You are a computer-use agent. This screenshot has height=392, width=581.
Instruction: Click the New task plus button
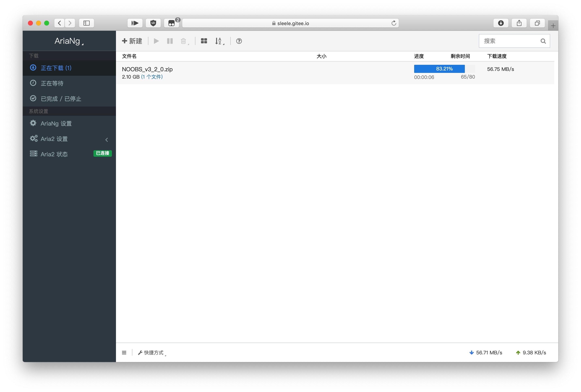(132, 41)
